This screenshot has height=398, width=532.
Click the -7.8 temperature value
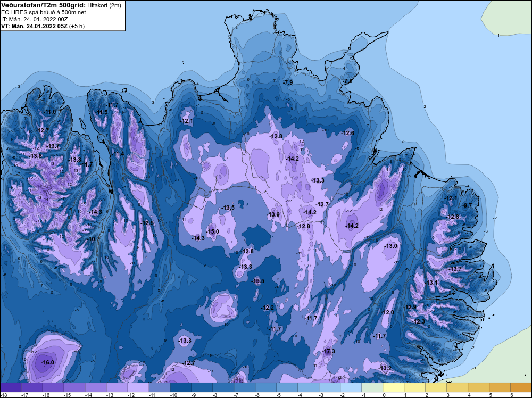point(347,81)
